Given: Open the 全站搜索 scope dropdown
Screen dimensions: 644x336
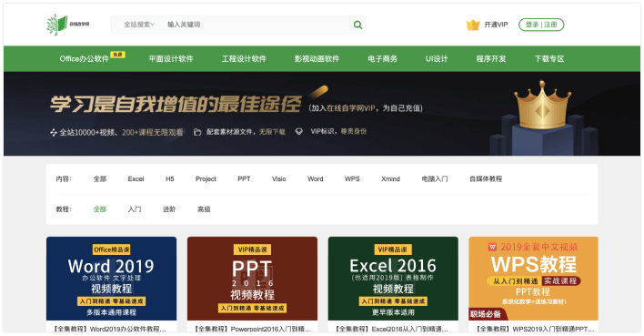Looking at the screenshot, I should (x=139, y=25).
